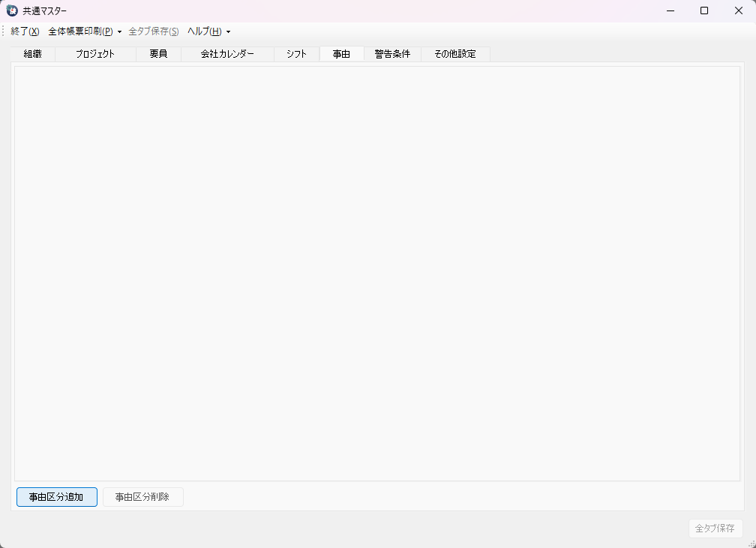Screen dimensions: 756x548
Task: Click the toolbar drag handle left of 終了
Action: pyautogui.click(x=3, y=31)
